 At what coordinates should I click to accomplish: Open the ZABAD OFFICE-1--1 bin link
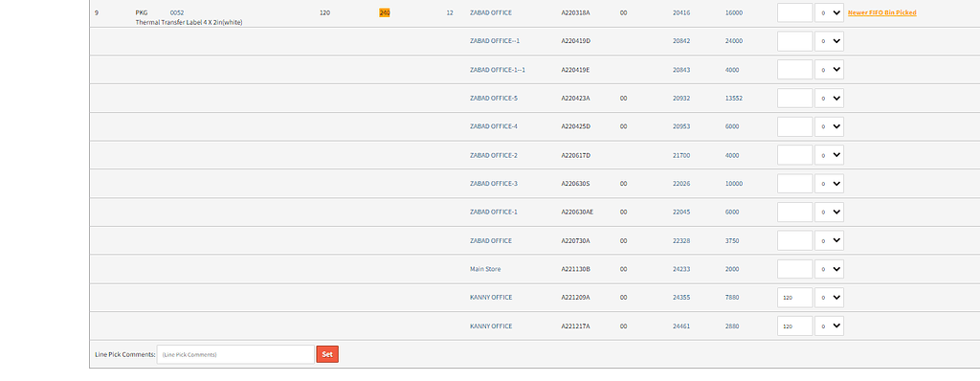point(498,70)
